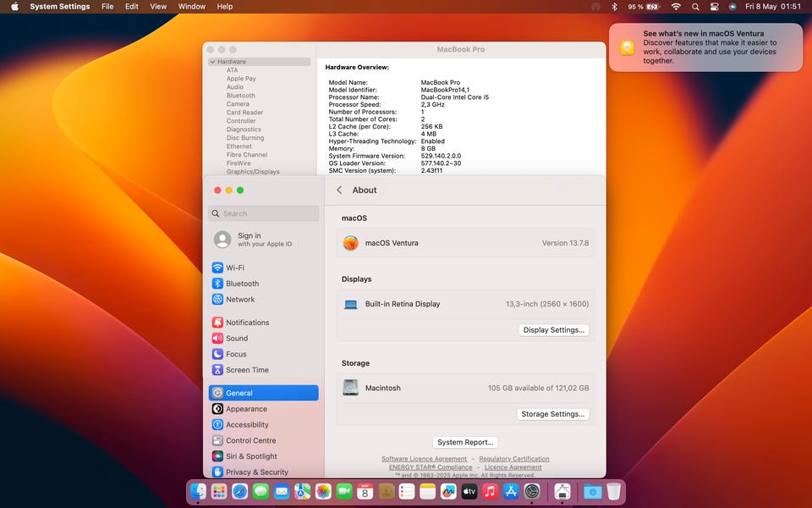Viewport: 812px width, 508px height.
Task: Select Screen Time in the sidebar
Action: [x=264, y=370]
